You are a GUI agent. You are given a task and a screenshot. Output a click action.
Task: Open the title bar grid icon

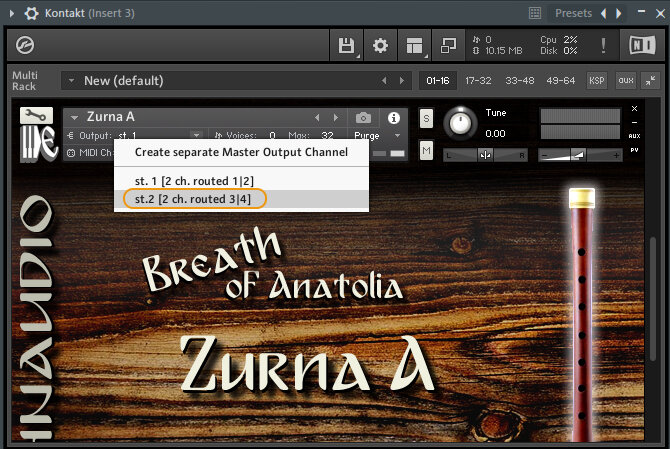pos(535,13)
